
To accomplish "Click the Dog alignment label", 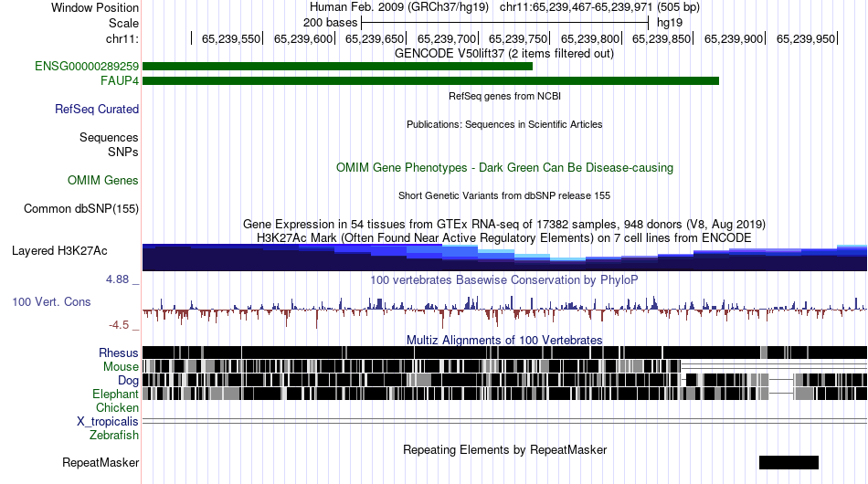I will click(x=128, y=381).
